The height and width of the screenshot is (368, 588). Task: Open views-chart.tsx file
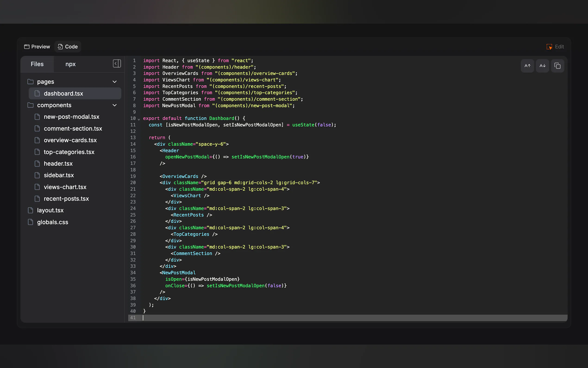pyautogui.click(x=65, y=187)
